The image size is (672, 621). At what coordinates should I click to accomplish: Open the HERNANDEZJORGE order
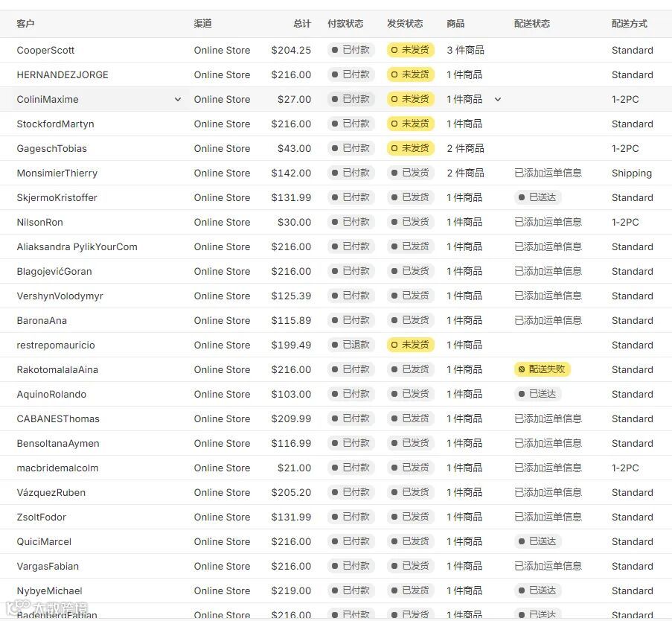coord(336,74)
